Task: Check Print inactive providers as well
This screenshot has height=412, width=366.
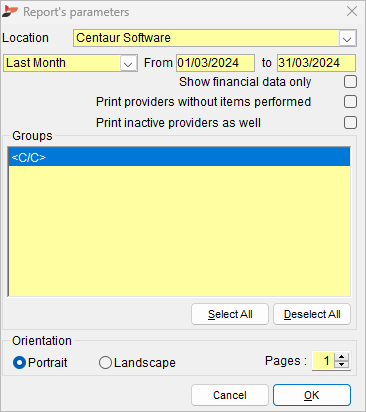Action: click(x=350, y=123)
